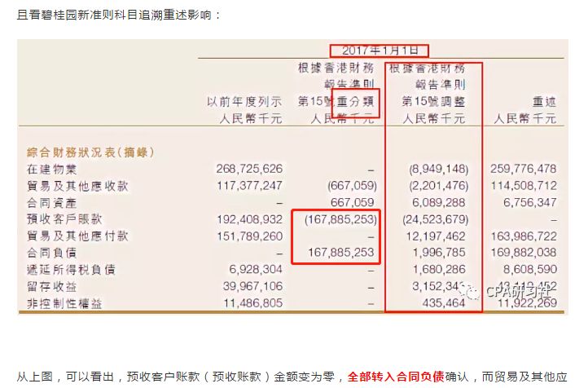The height and width of the screenshot is (388, 588).
Task: Select 合同資產 reclassification value 667,059
Action: (x=352, y=203)
